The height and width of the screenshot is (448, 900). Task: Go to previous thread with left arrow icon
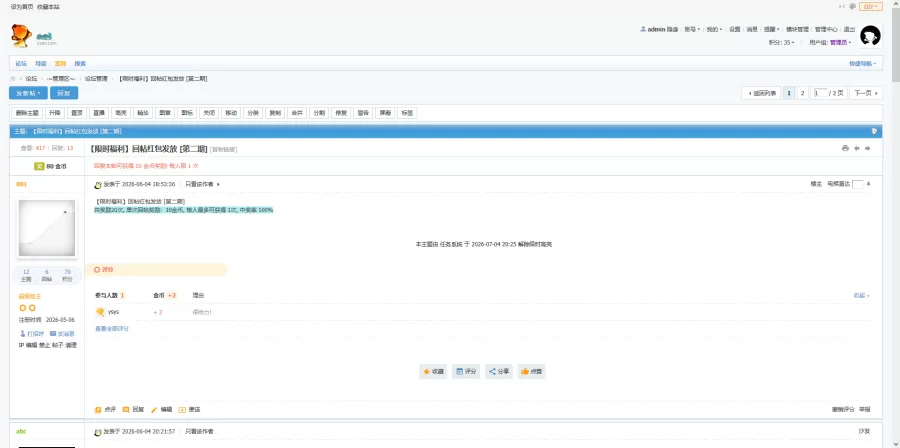tap(856, 148)
